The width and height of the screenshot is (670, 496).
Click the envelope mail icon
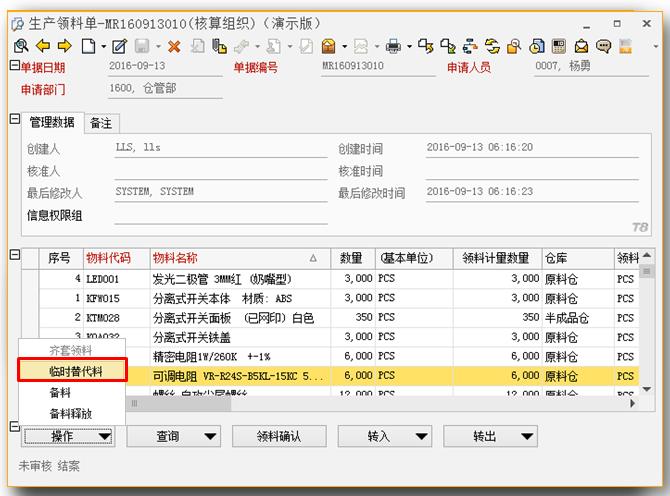tap(581, 46)
